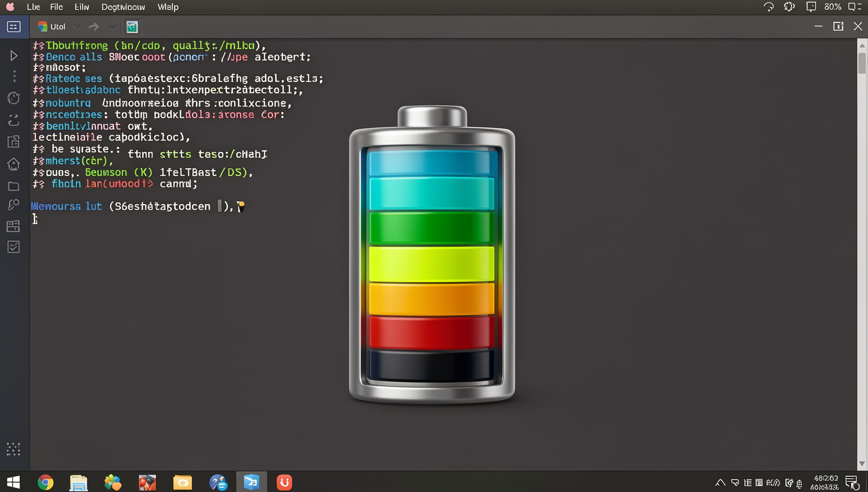
Task: Click the code line lectineiaile capodkicloc
Action: 111,137
